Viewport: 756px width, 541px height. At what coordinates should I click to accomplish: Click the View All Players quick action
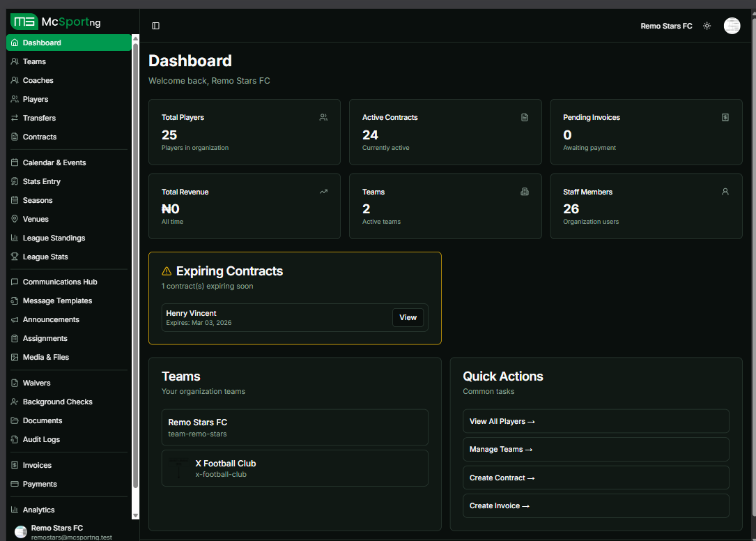pyautogui.click(x=596, y=421)
